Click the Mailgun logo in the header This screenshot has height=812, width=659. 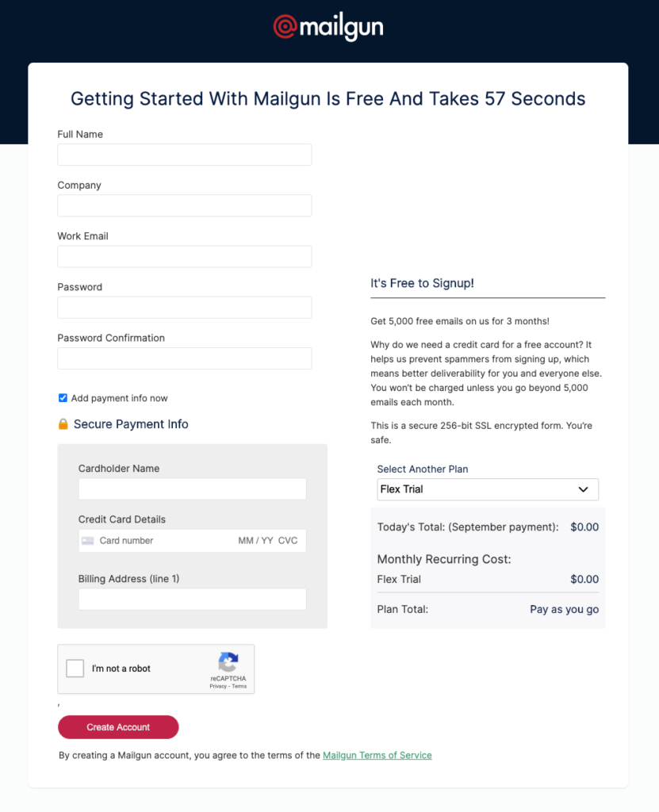pyautogui.click(x=328, y=26)
